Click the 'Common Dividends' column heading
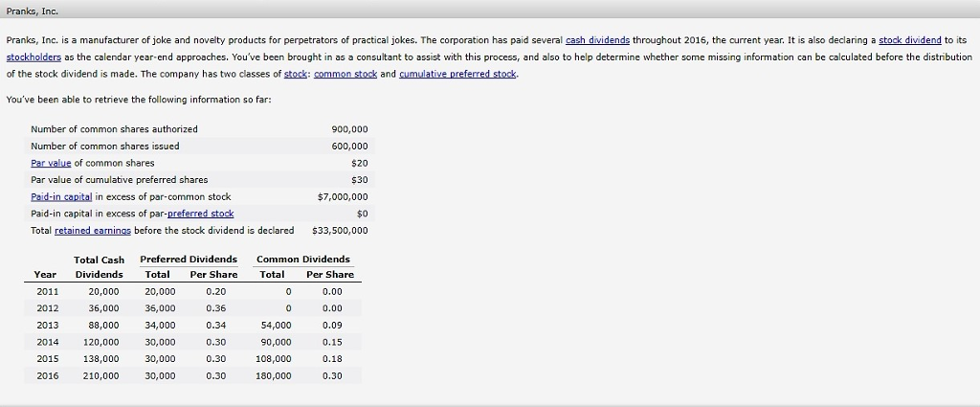980x407 pixels. pyautogui.click(x=303, y=260)
